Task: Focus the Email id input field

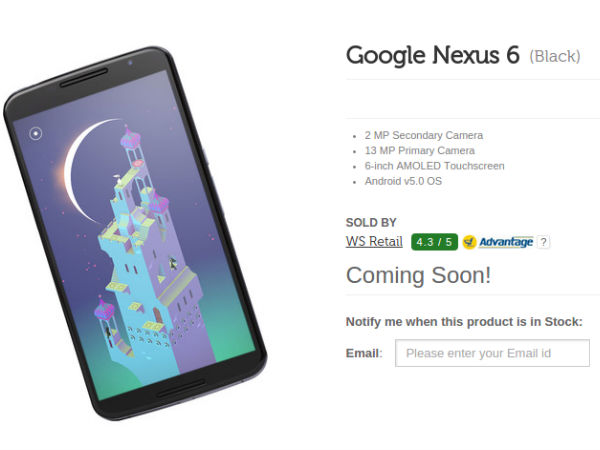Action: pos(492,353)
